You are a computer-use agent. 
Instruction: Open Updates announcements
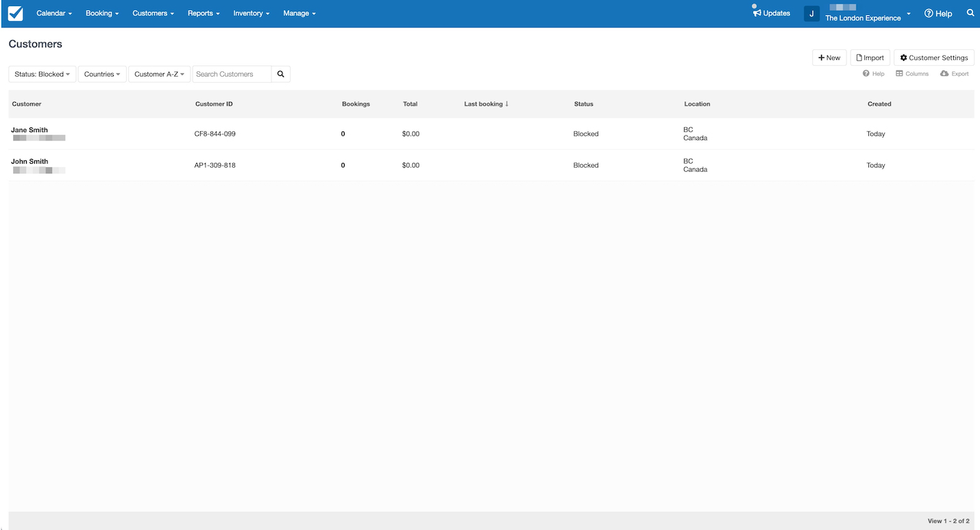tap(772, 13)
